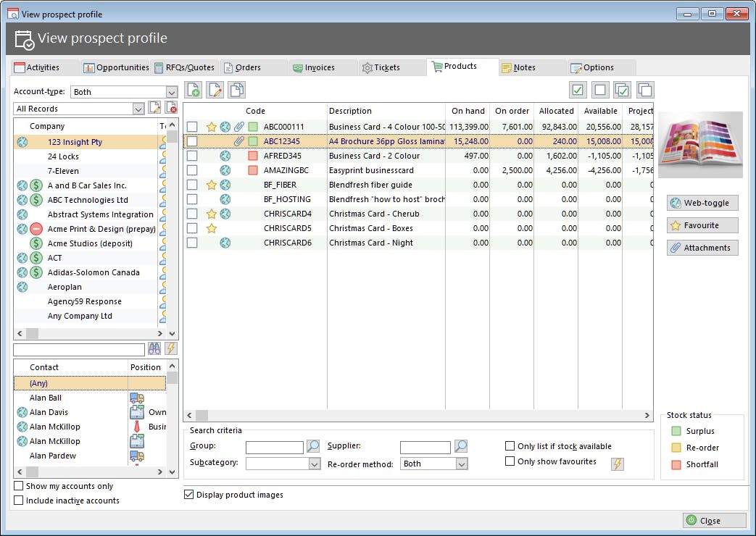Screen dimensions: 756x536
Task: Click the company search input field
Action: [x=79, y=349]
